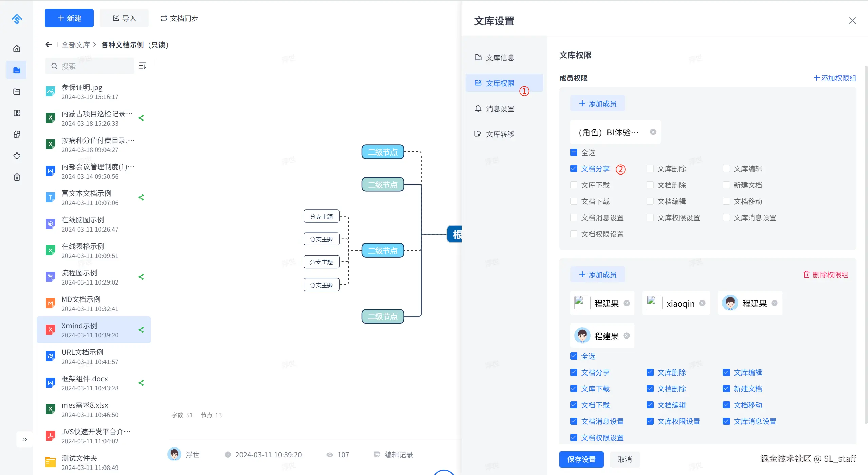Click the 搜索 input field

[90, 66]
